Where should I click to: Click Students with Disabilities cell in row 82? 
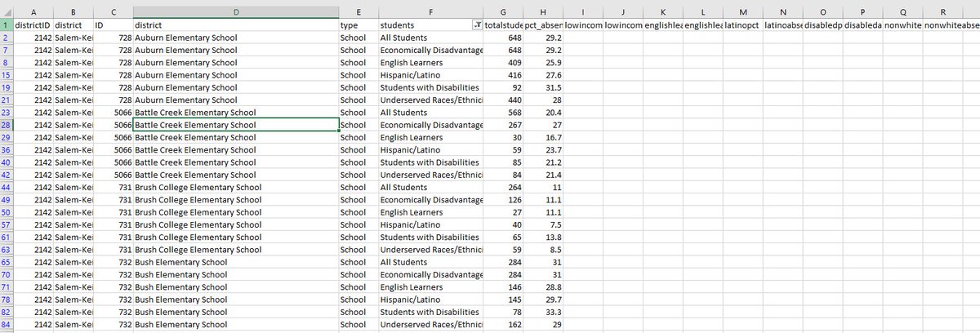(x=431, y=313)
